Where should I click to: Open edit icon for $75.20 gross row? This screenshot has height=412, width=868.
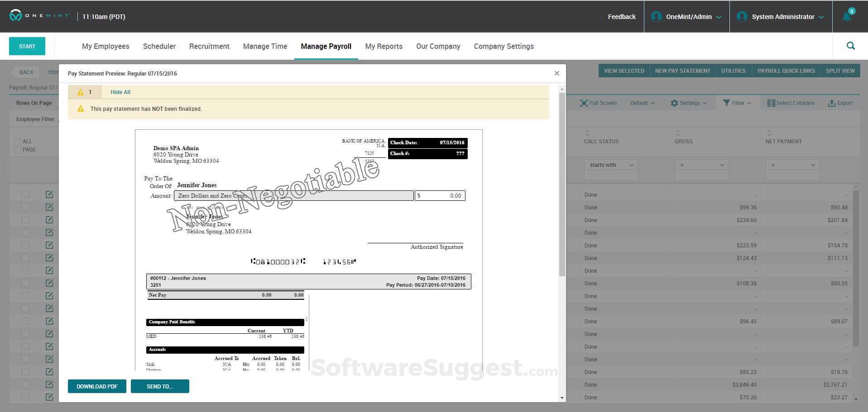(x=49, y=397)
